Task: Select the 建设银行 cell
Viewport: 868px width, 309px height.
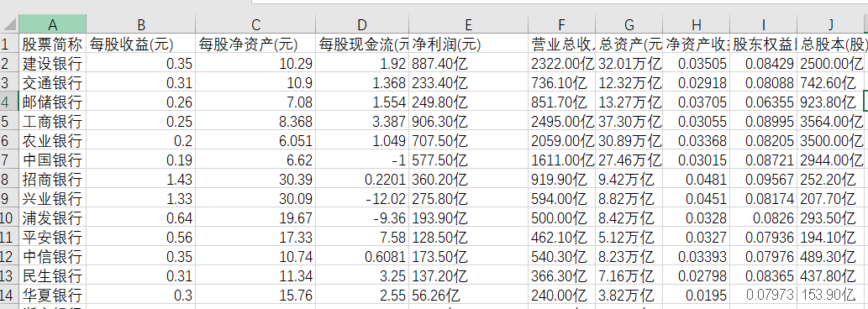Action: point(53,62)
